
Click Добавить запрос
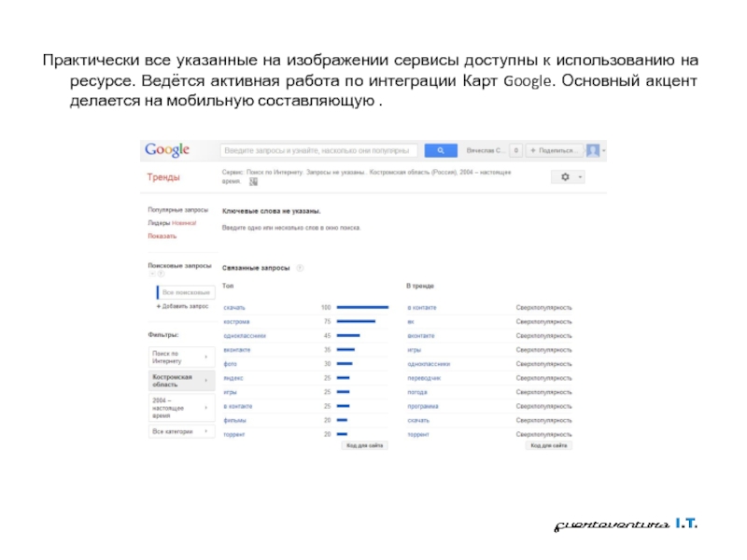(182, 306)
